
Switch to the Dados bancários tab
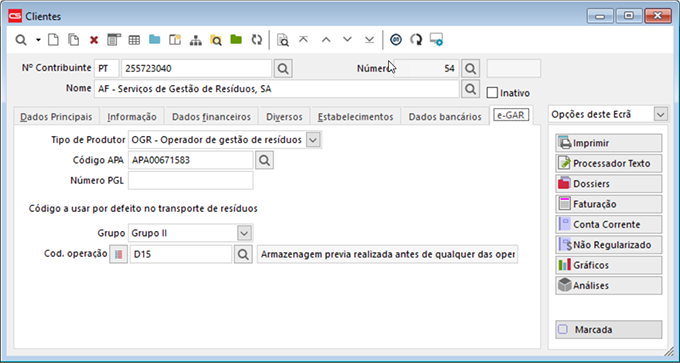(x=445, y=117)
